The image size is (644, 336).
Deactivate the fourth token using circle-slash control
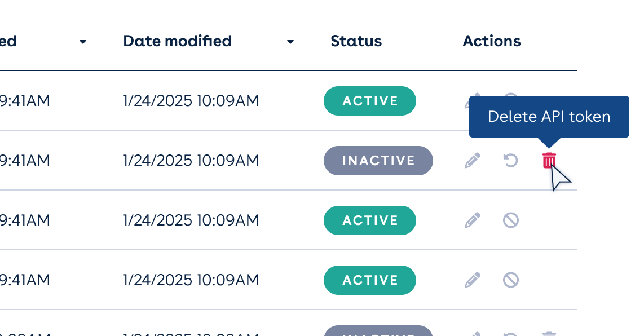[510, 280]
